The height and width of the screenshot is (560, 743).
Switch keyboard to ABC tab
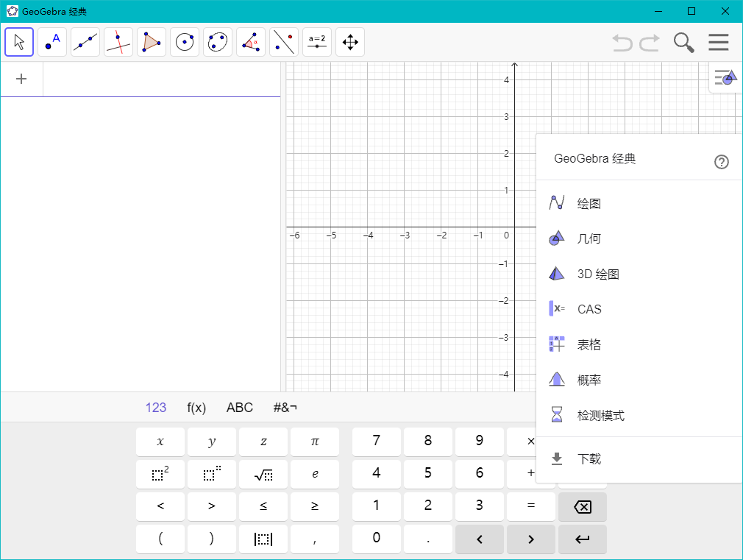tap(240, 408)
